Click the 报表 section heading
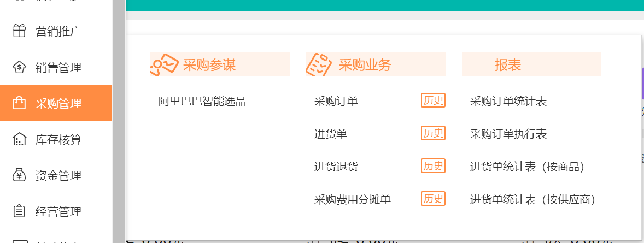644x243 pixels. [x=508, y=64]
